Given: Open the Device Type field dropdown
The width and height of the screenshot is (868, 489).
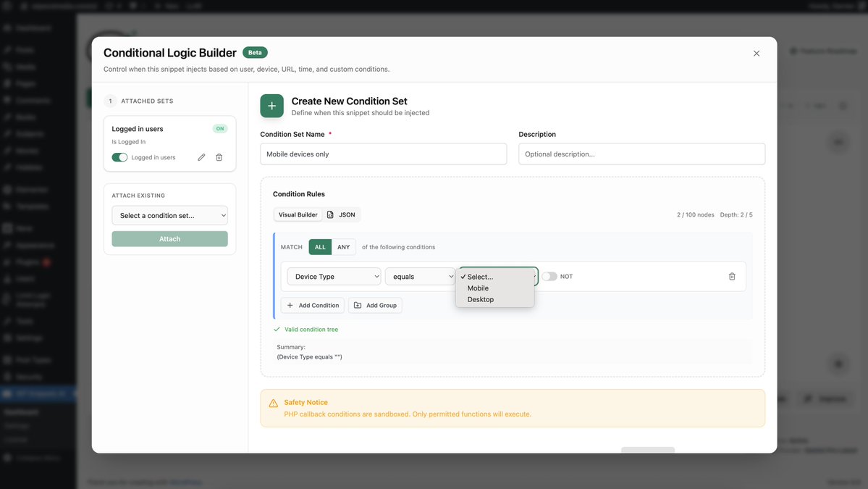Looking at the screenshot, I should [333, 276].
